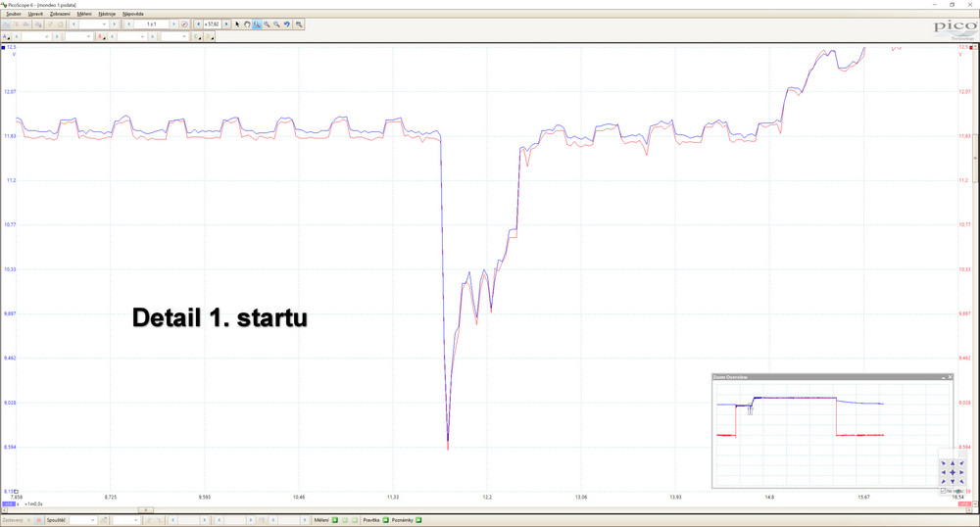Select the hand pan tool
Screen dimensions: 980x527
point(247,24)
